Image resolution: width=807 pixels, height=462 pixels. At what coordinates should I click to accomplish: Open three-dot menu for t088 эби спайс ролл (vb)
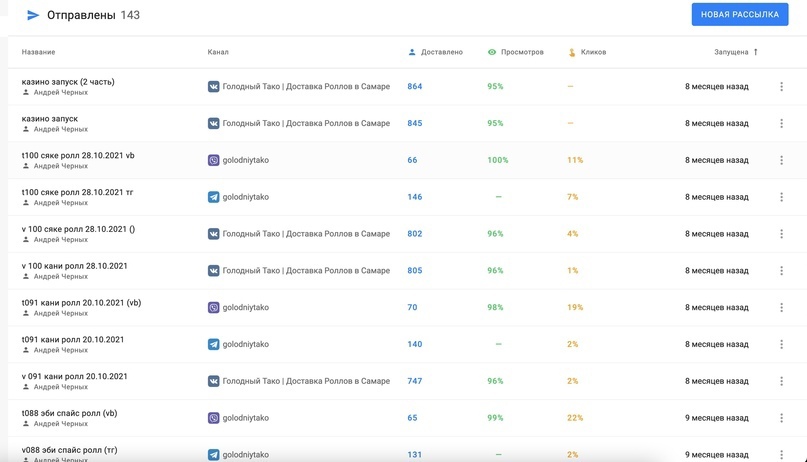781,418
